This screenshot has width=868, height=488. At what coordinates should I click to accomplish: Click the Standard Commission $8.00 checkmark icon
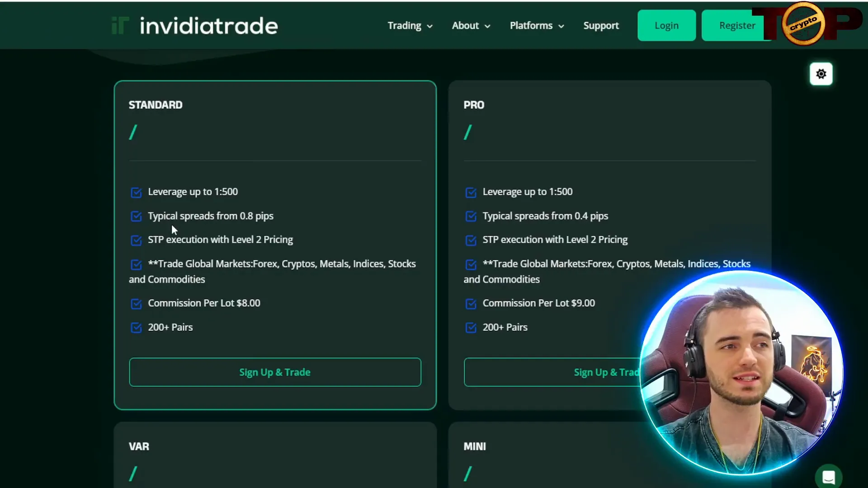click(136, 304)
